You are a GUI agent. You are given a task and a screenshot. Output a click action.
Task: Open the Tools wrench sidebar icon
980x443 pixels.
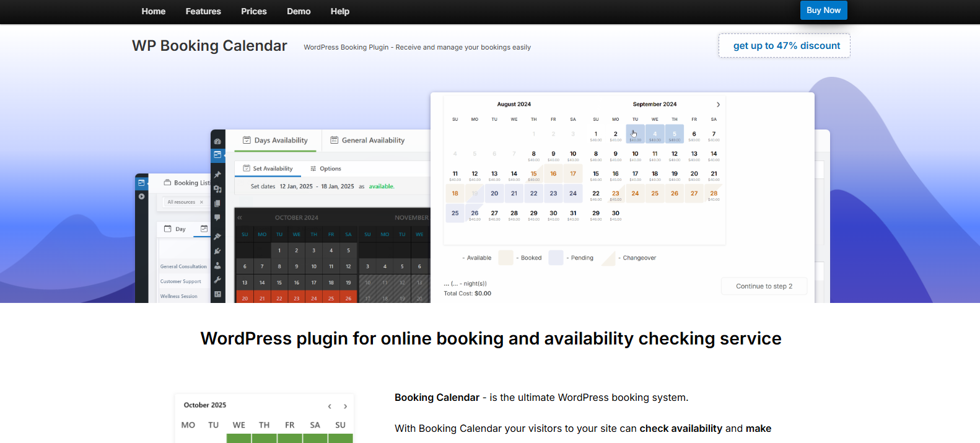click(217, 279)
